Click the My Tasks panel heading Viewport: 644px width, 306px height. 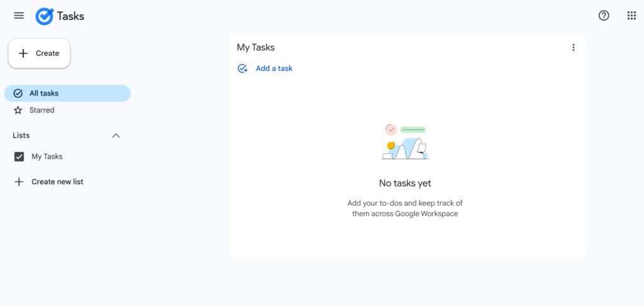255,47
